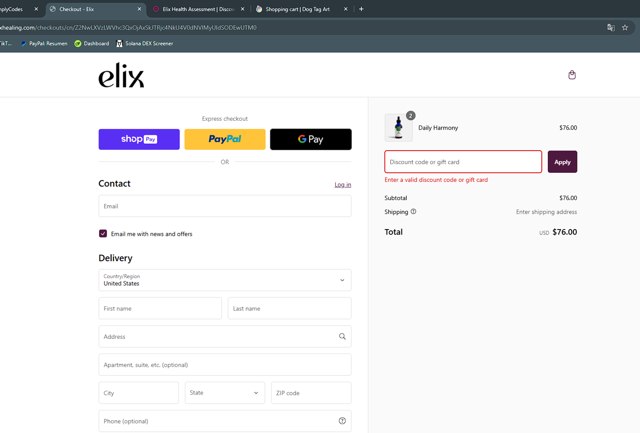Close the Checkout - Elix tab

point(139,9)
